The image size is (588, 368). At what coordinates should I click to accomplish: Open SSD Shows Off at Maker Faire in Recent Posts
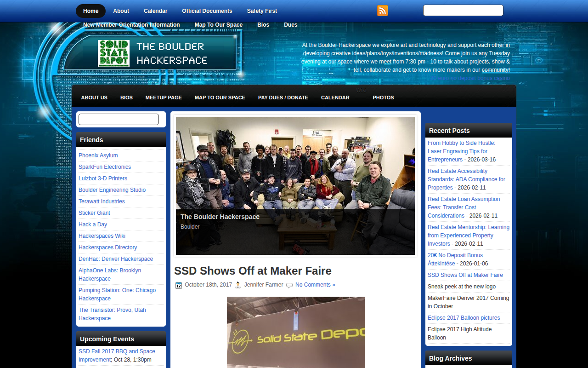(x=465, y=275)
